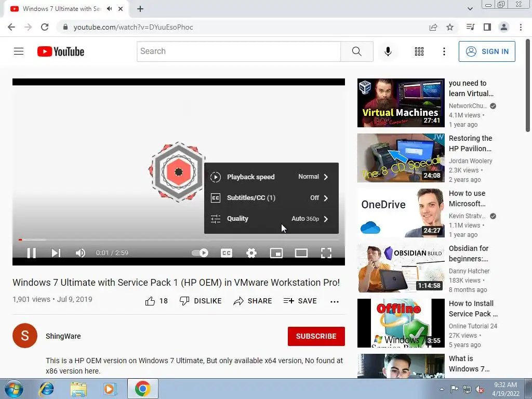This screenshot has width=532, height=399.
Task: Launch Internet Explorer from taskbar
Action: click(x=46, y=389)
